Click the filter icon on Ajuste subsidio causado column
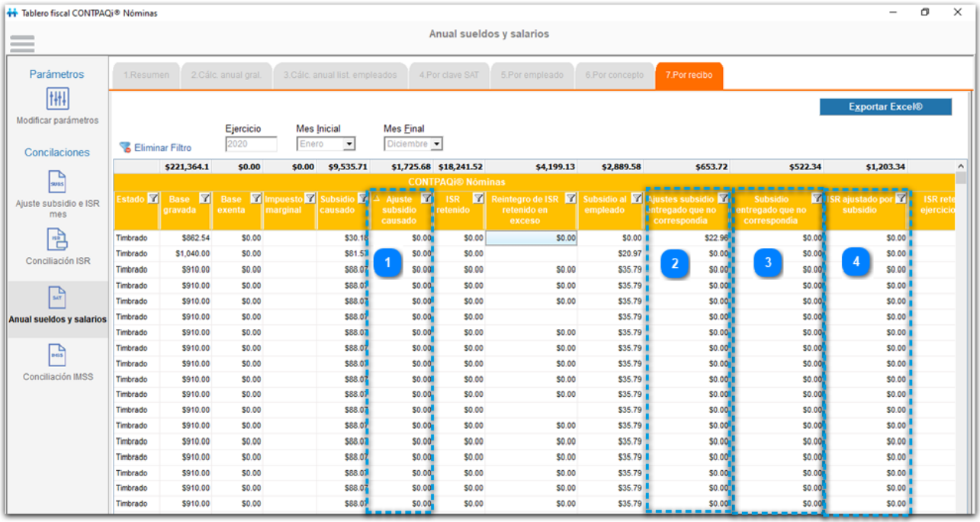 coord(426,198)
